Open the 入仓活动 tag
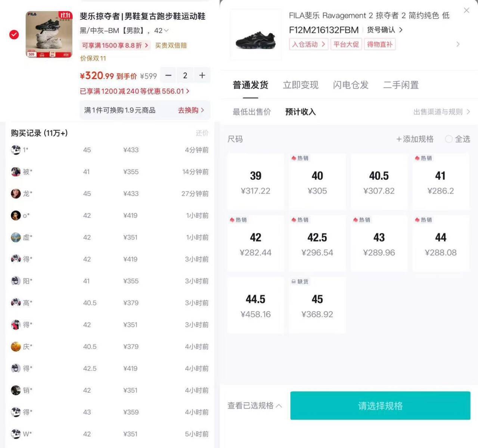 click(x=308, y=44)
